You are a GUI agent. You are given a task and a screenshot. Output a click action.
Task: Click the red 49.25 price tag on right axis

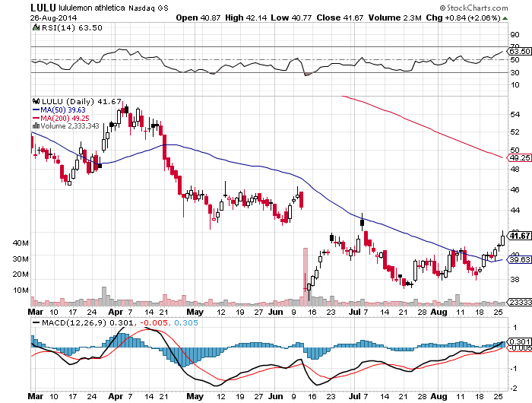[519, 157]
